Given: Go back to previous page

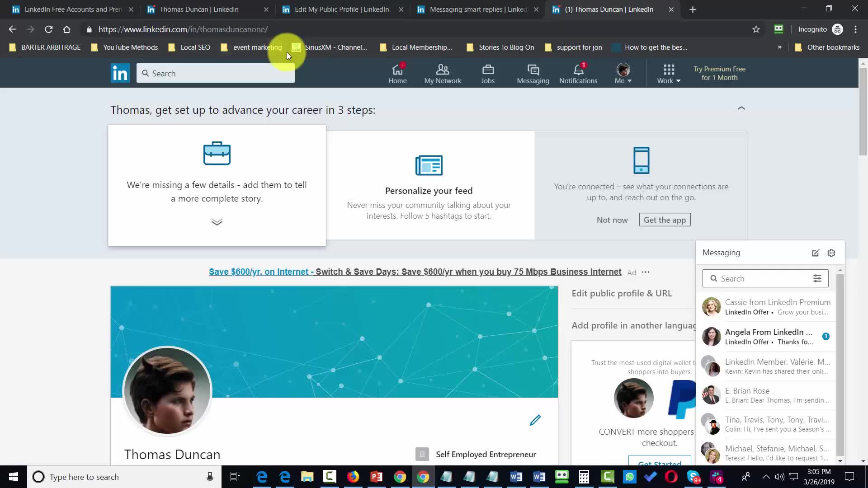Looking at the screenshot, I should [12, 29].
